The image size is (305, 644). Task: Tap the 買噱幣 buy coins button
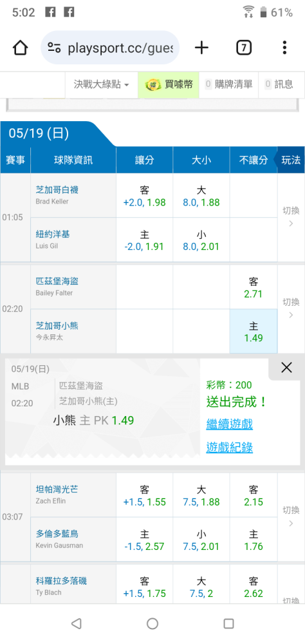[x=169, y=84]
